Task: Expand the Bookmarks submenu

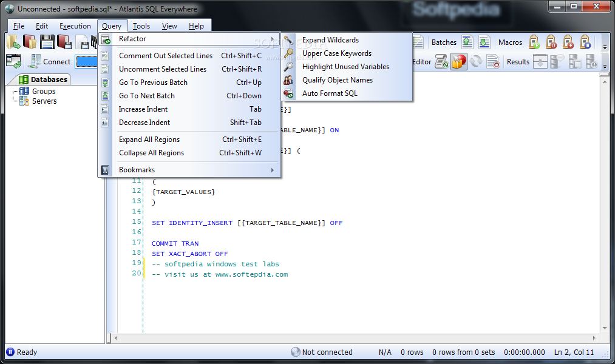Action: [189, 170]
